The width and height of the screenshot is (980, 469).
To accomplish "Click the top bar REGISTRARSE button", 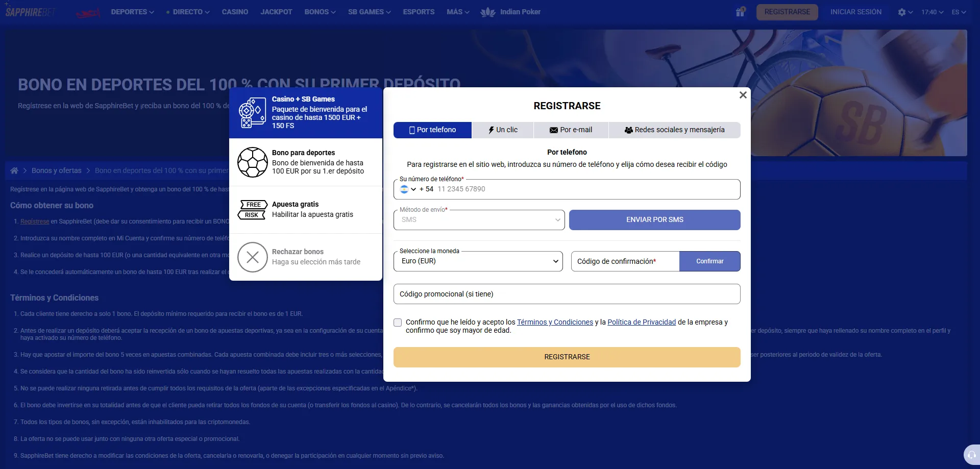I will coord(787,12).
